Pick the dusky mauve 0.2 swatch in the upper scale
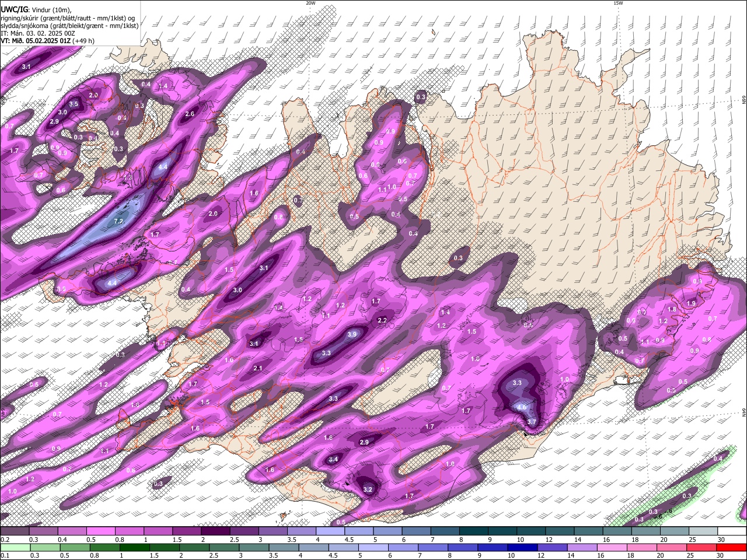 pos(15,531)
